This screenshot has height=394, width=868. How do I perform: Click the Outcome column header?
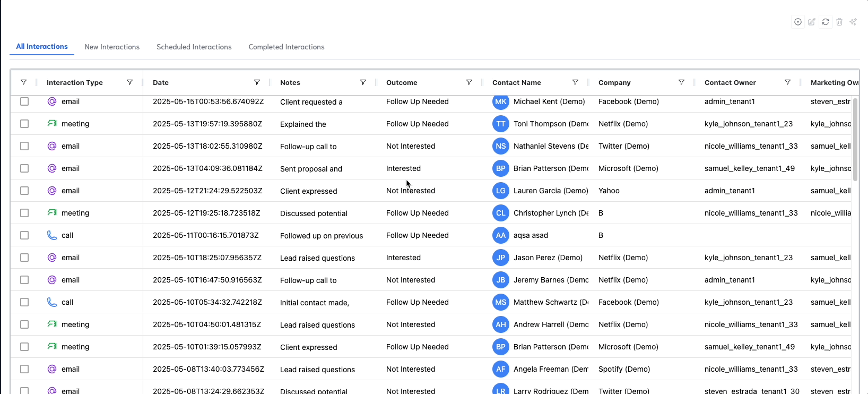pos(402,82)
